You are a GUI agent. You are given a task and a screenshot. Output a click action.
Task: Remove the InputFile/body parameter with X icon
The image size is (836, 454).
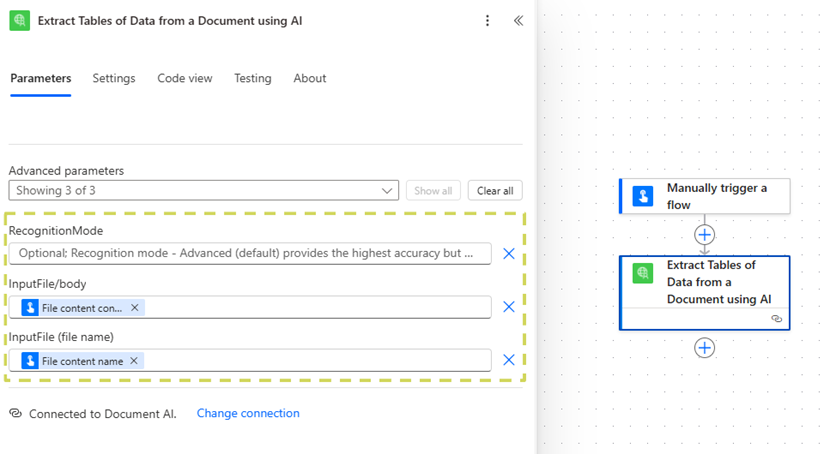coord(509,307)
